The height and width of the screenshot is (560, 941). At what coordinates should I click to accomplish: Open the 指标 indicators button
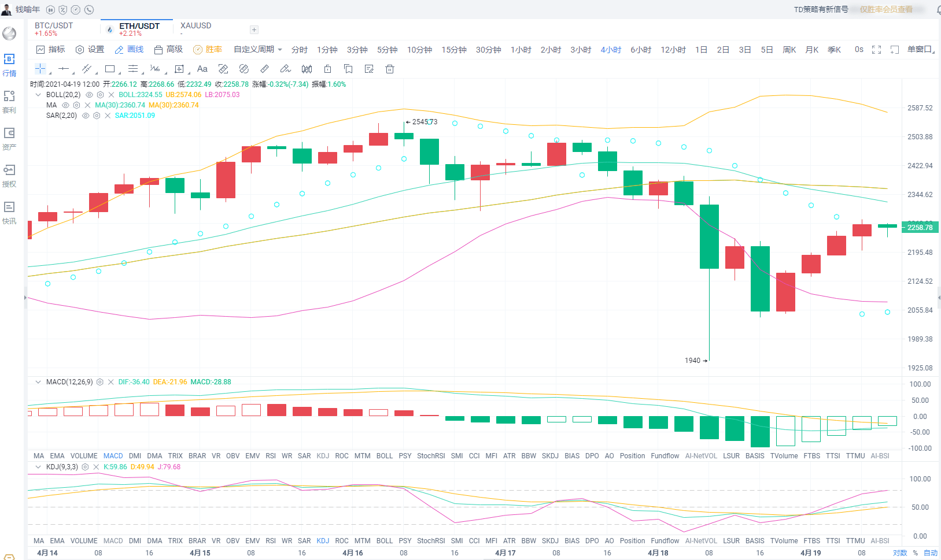pos(51,50)
